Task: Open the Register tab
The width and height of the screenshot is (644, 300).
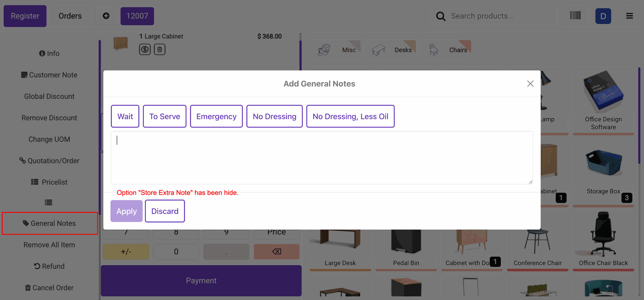Action: click(x=25, y=16)
